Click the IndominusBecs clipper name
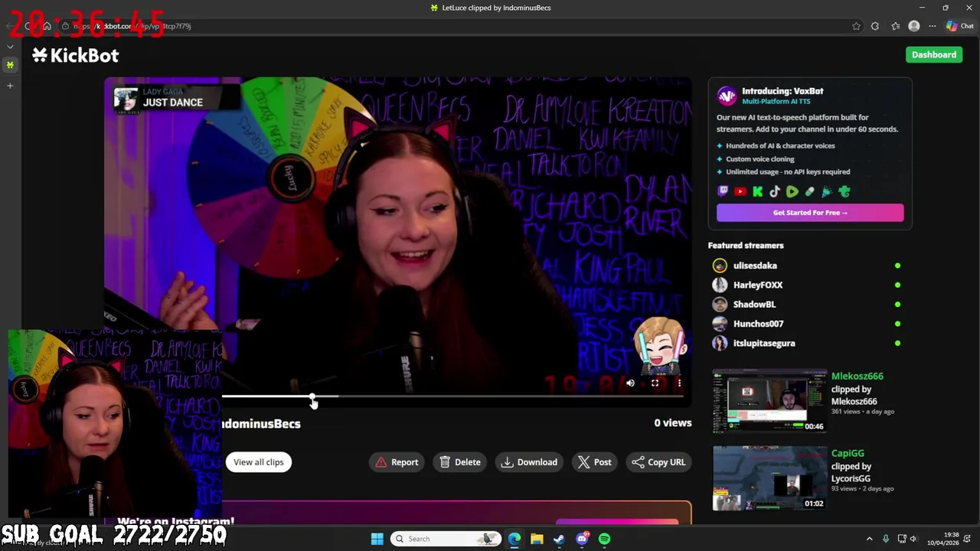This screenshot has height=551, width=980. (x=260, y=424)
